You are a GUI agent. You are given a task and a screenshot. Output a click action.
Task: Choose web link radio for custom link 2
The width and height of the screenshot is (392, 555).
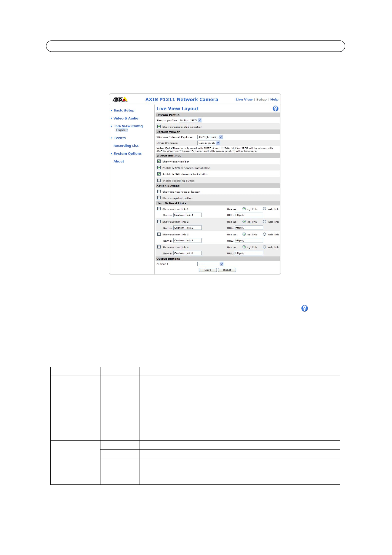[265, 221]
